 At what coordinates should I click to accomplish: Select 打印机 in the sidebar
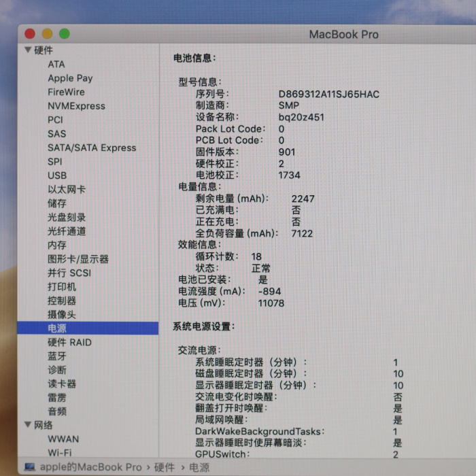pos(62,287)
